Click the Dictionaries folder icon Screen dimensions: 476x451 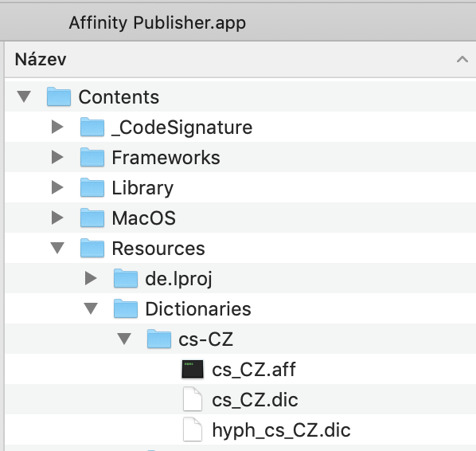(126, 309)
